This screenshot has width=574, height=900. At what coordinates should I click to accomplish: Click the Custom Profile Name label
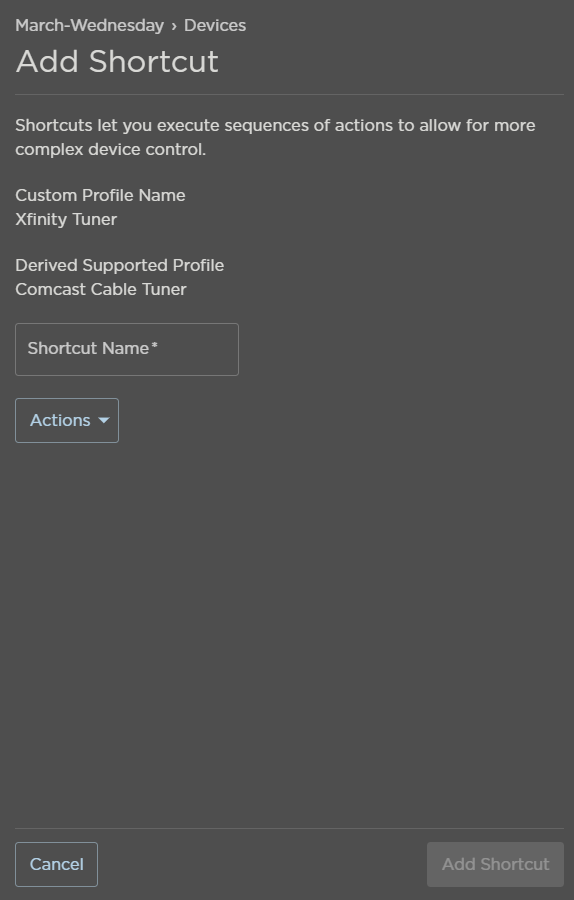pyautogui.click(x=100, y=195)
